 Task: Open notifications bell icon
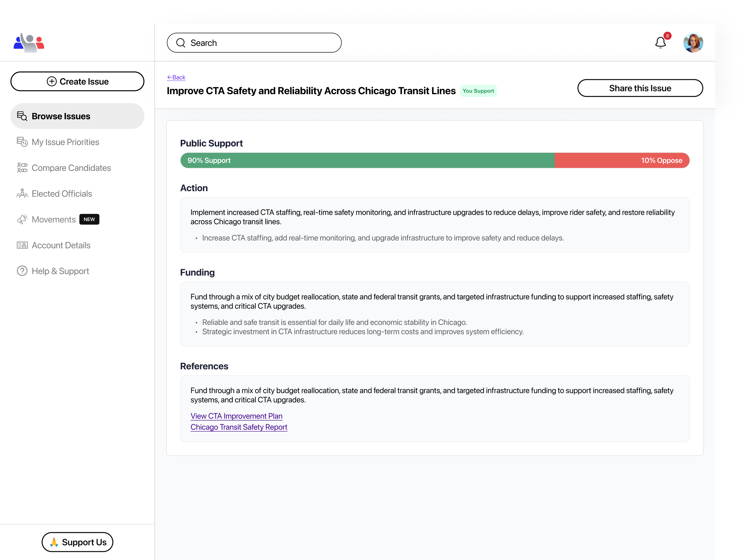coord(660,43)
